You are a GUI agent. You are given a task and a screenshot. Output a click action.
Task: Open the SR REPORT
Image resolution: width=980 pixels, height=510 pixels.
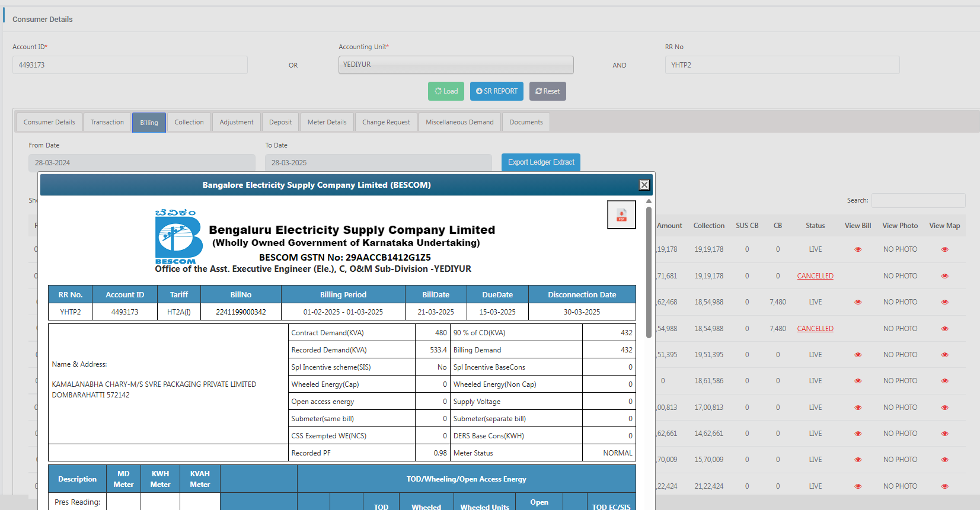[x=497, y=91]
